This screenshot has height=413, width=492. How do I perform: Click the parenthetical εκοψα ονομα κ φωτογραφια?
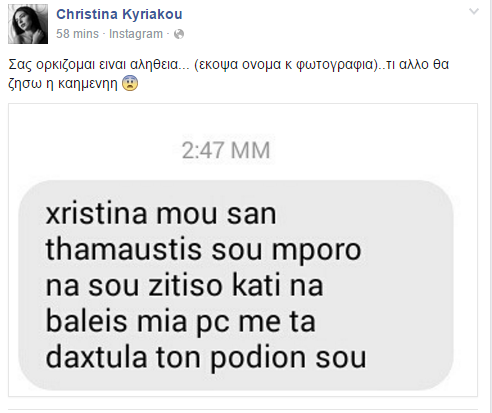[287, 64]
